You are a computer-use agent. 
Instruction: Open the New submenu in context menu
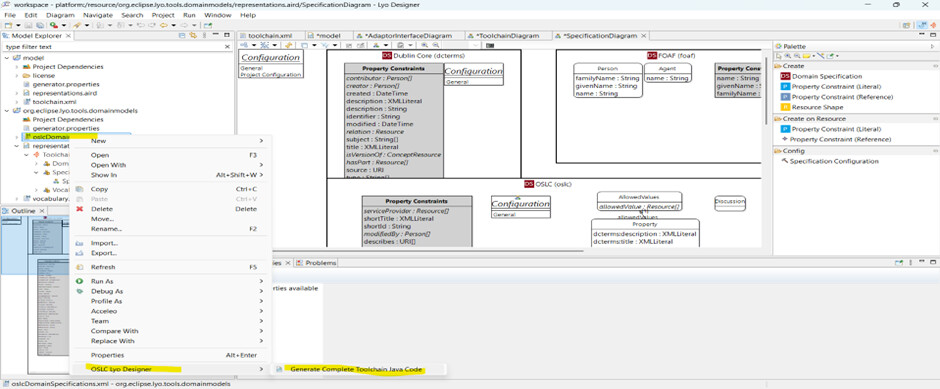pyautogui.click(x=171, y=141)
